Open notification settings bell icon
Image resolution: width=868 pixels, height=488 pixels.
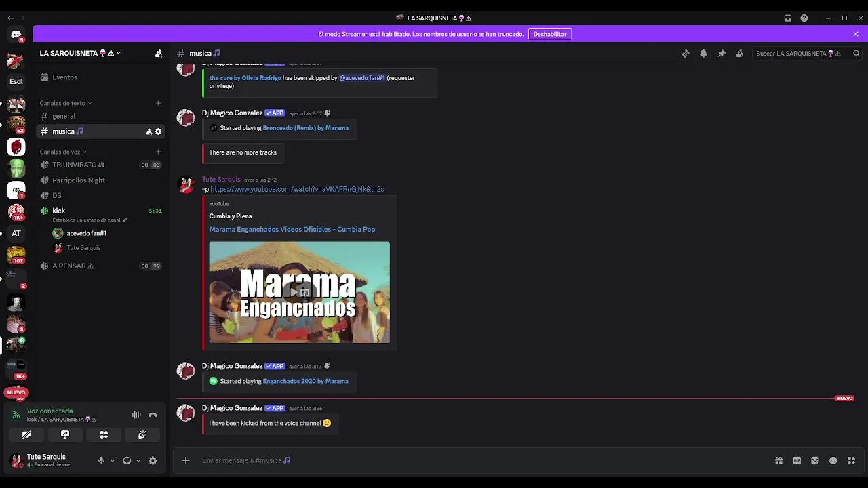tap(703, 54)
